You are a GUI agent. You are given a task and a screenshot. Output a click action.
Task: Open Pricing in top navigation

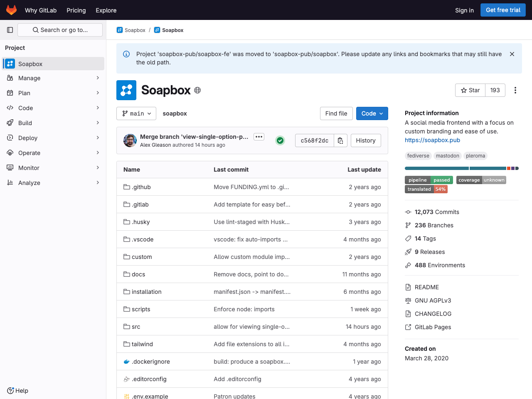[76, 10]
